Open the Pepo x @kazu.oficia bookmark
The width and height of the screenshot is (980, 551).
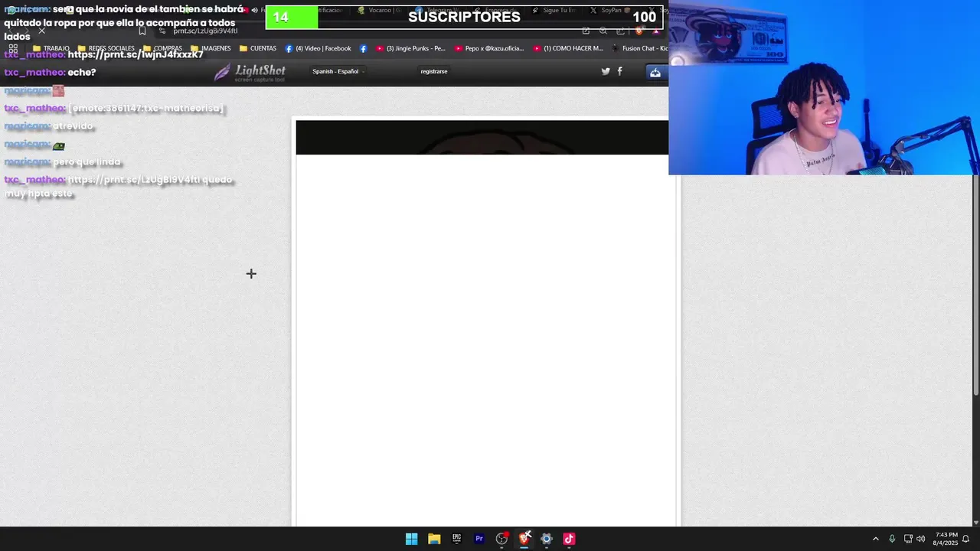[489, 48]
